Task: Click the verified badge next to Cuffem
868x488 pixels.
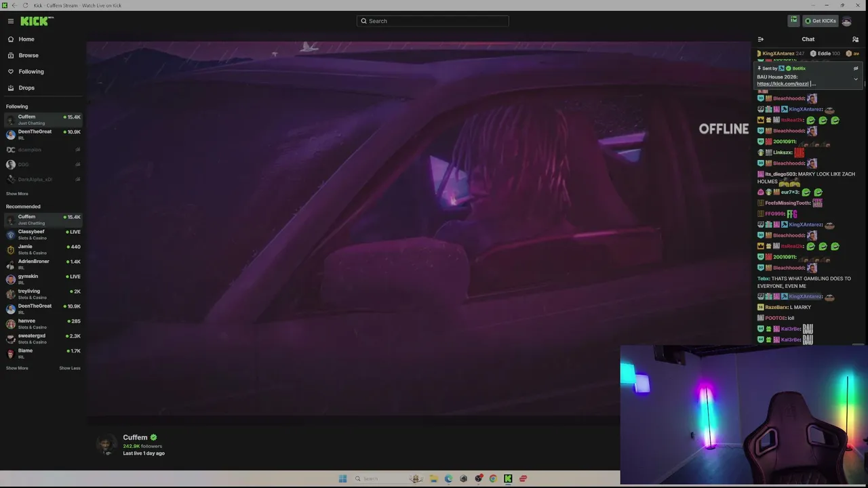Action: (x=153, y=438)
